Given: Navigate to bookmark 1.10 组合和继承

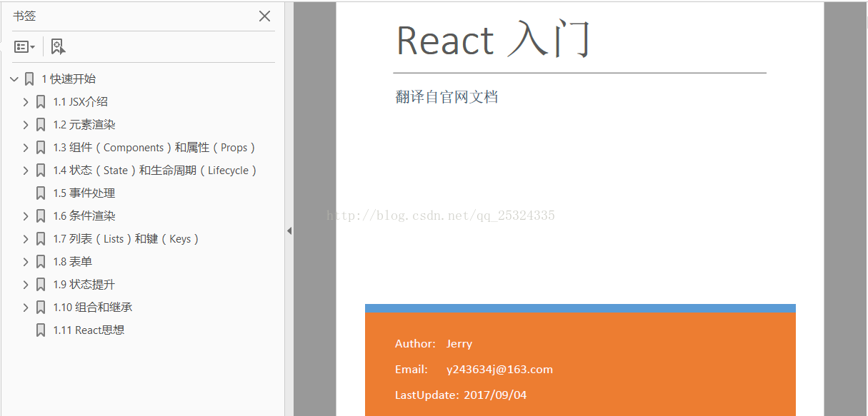Looking at the screenshot, I should pyautogui.click(x=93, y=308).
